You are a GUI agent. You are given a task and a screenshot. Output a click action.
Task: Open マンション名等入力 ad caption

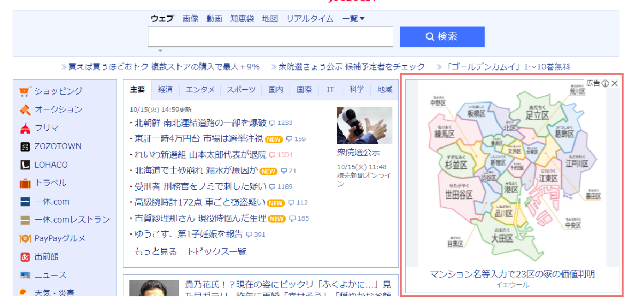click(513, 274)
